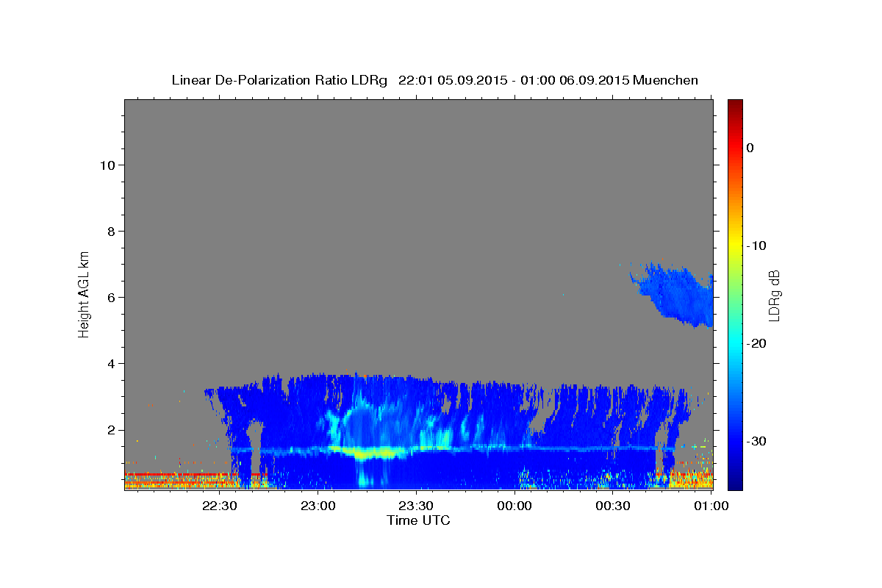Click the 22:30 time tick label
This screenshot has width=882, height=588.
pyautogui.click(x=219, y=506)
